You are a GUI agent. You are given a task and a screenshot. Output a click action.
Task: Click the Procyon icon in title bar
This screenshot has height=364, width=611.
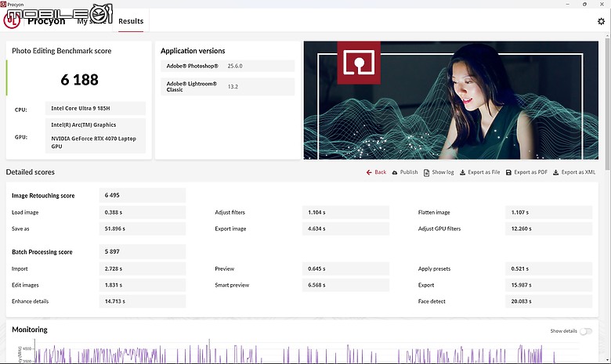[3, 4]
